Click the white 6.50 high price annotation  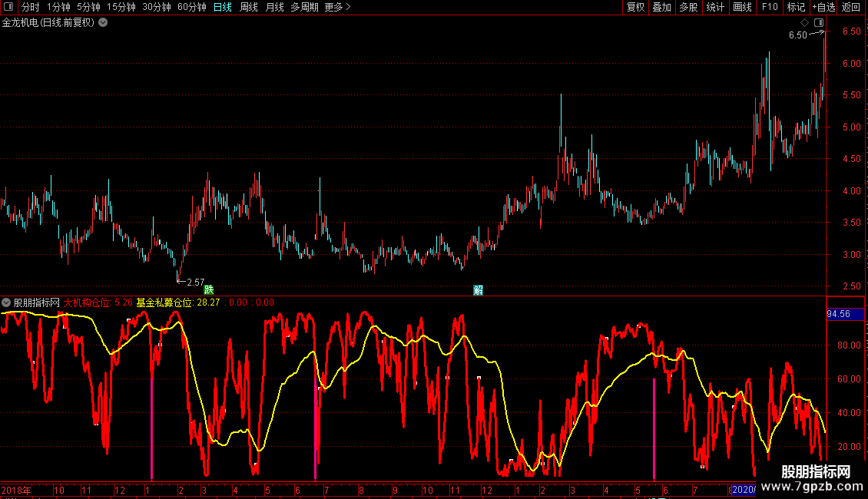coord(797,35)
